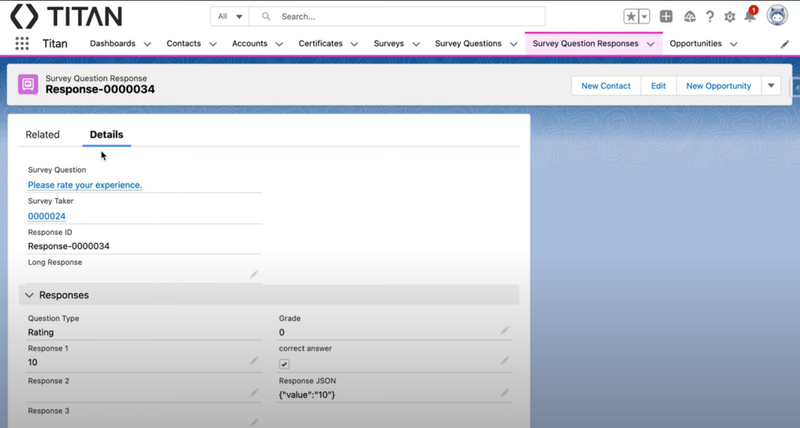
Task: Click the Response JSON value {"value":"10"}
Action: click(x=307, y=394)
